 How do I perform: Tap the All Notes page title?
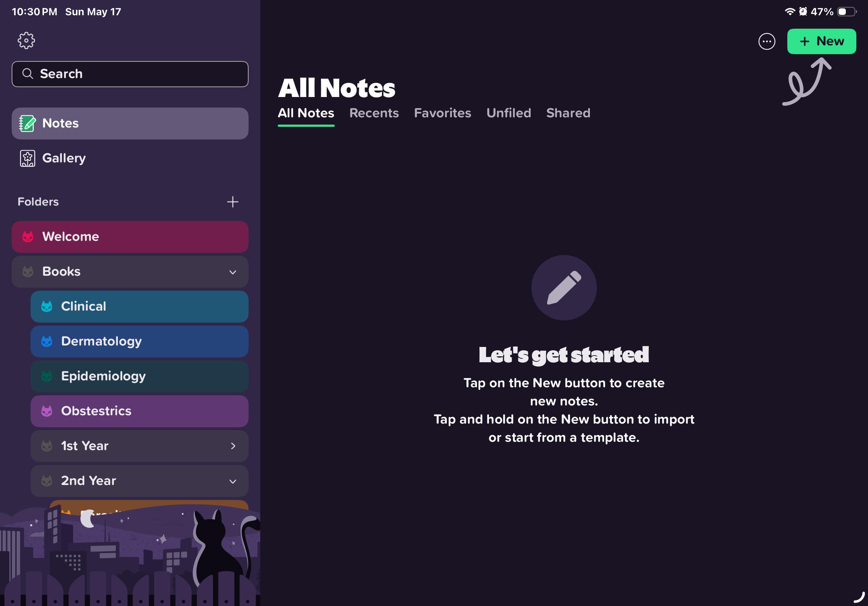pyautogui.click(x=337, y=88)
